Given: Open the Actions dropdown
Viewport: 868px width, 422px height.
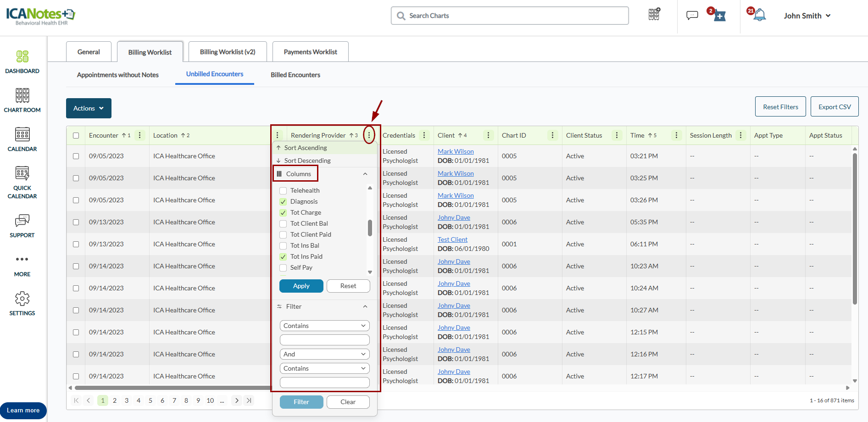Looking at the screenshot, I should pyautogui.click(x=89, y=108).
